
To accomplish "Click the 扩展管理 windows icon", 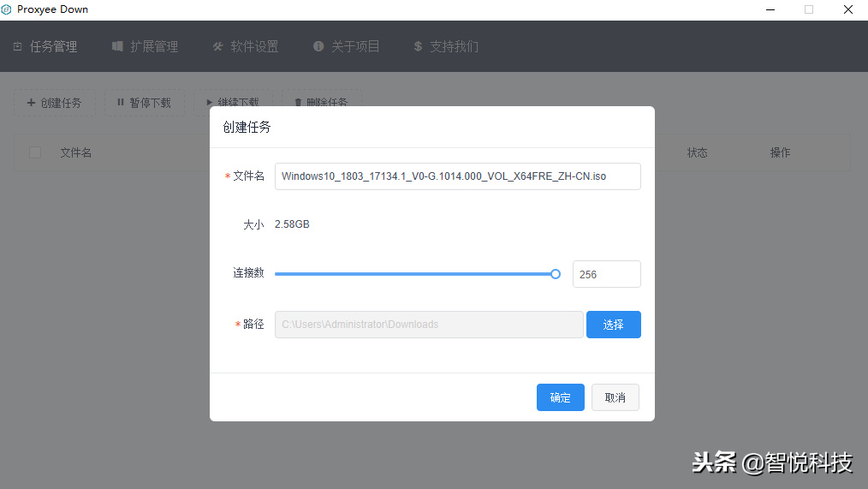I will [x=117, y=46].
